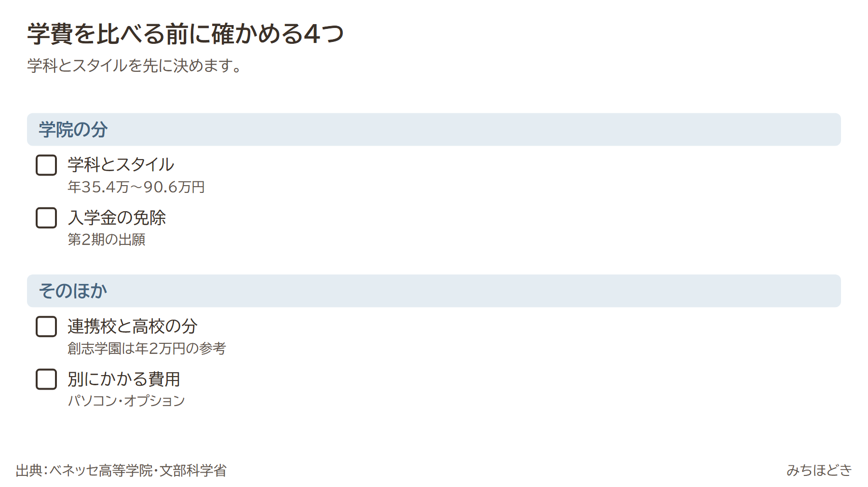Screen dimensions: 868x487
Task: Click the みちほどき brand label
Action: (819, 470)
